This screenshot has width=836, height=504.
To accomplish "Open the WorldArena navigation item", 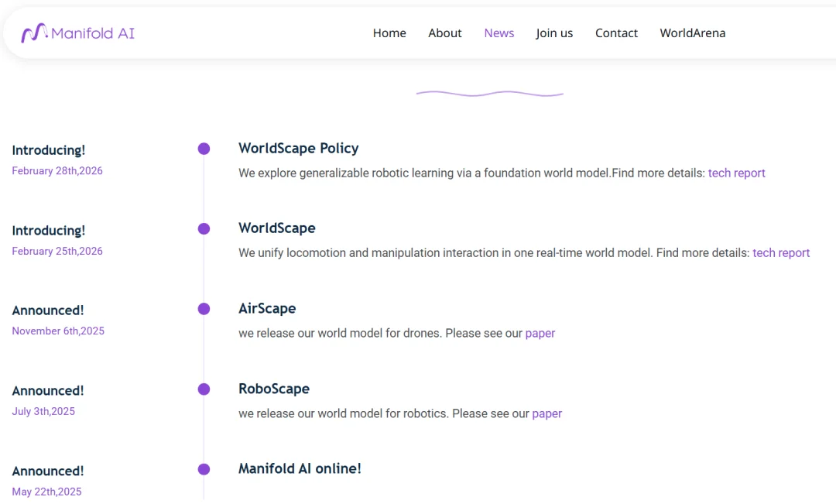I will point(692,33).
